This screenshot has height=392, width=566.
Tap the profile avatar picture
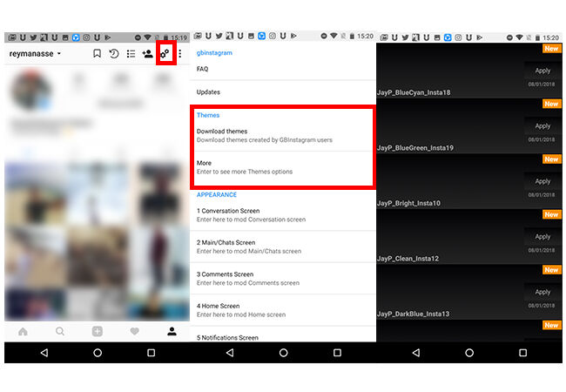click(x=30, y=91)
